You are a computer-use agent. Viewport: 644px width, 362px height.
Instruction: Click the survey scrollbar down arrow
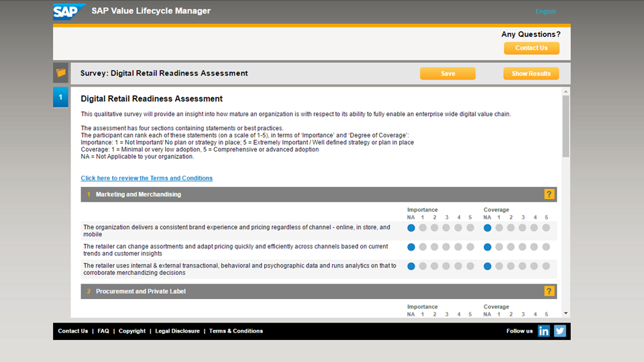pos(566,314)
